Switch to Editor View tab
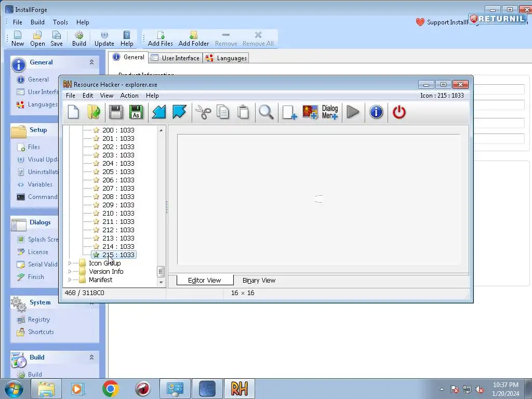532x399 pixels. point(205,280)
